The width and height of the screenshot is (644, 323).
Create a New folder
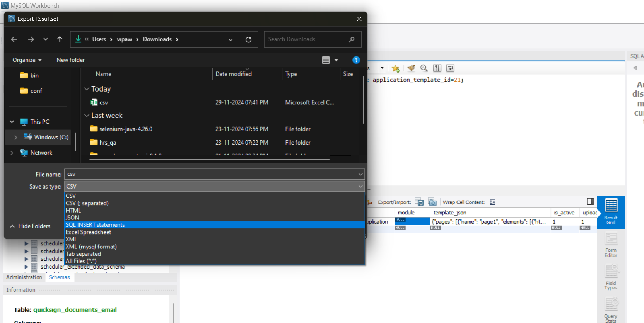[x=70, y=60]
